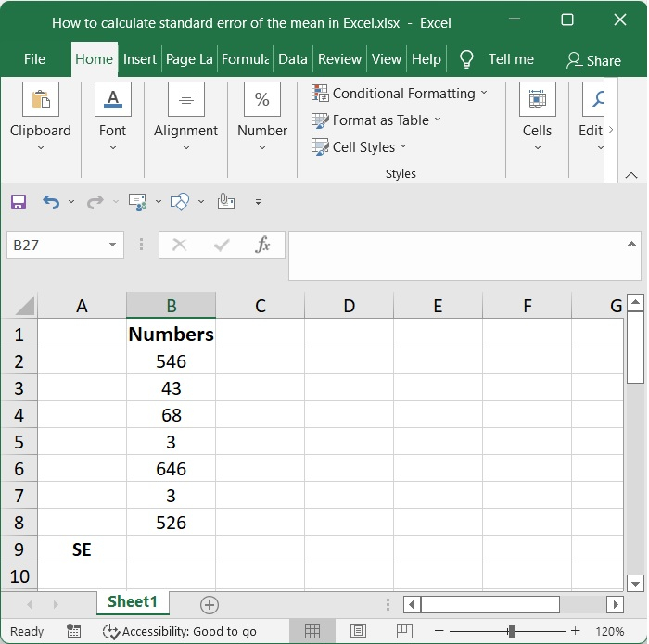The image size is (649, 644).
Task: Switch to Page Break Preview
Action: 403,631
